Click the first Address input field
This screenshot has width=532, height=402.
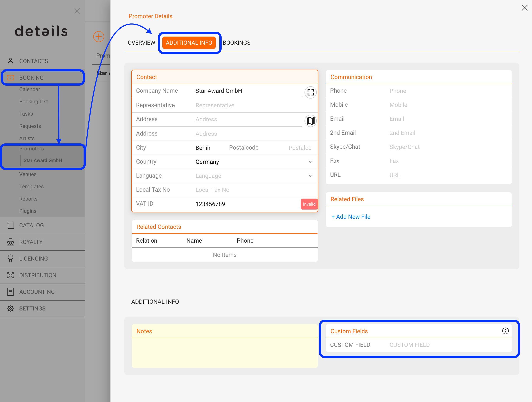[248, 119]
